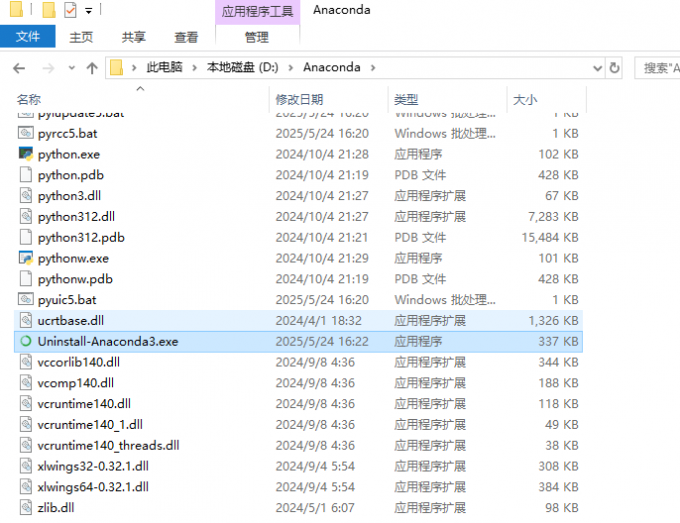Select the vcomp140.dll file icon
This screenshot has height=523, width=680.
(x=26, y=382)
